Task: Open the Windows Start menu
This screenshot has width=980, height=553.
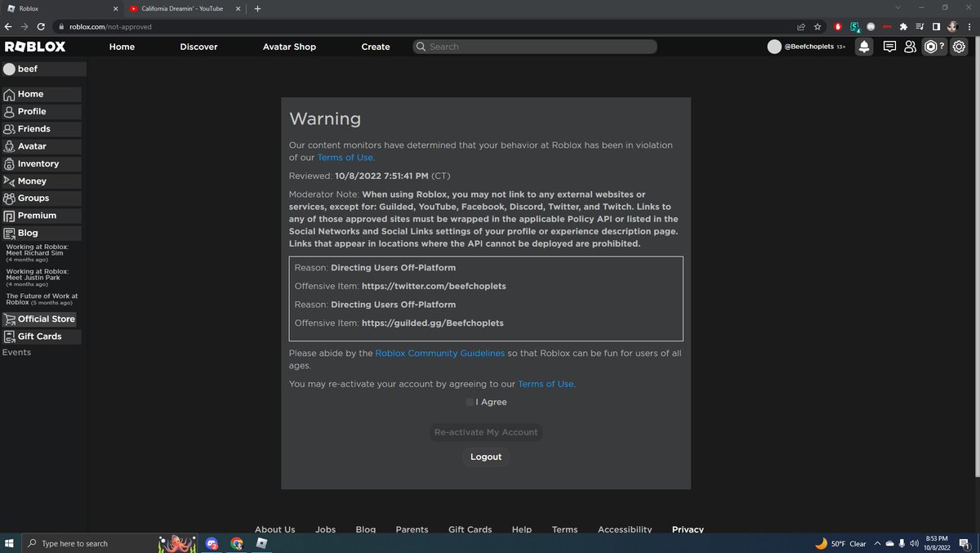Action: [9, 543]
